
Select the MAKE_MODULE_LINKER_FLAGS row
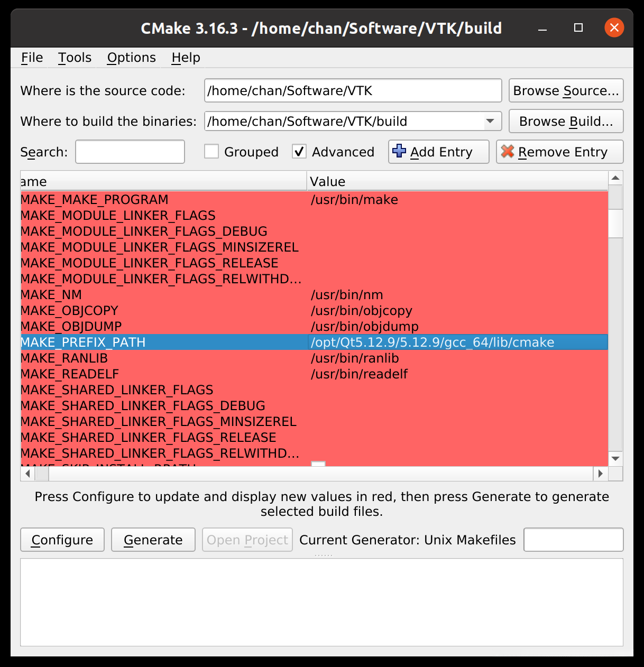(314, 215)
